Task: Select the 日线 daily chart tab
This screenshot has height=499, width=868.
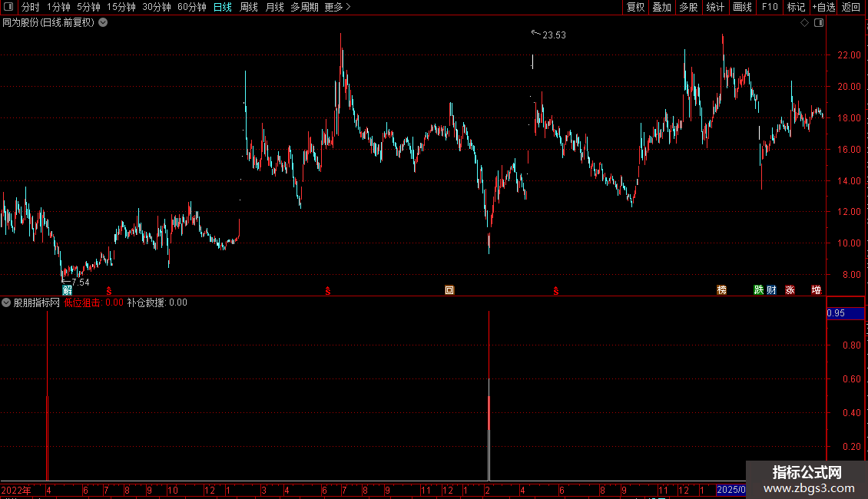Action: point(223,7)
